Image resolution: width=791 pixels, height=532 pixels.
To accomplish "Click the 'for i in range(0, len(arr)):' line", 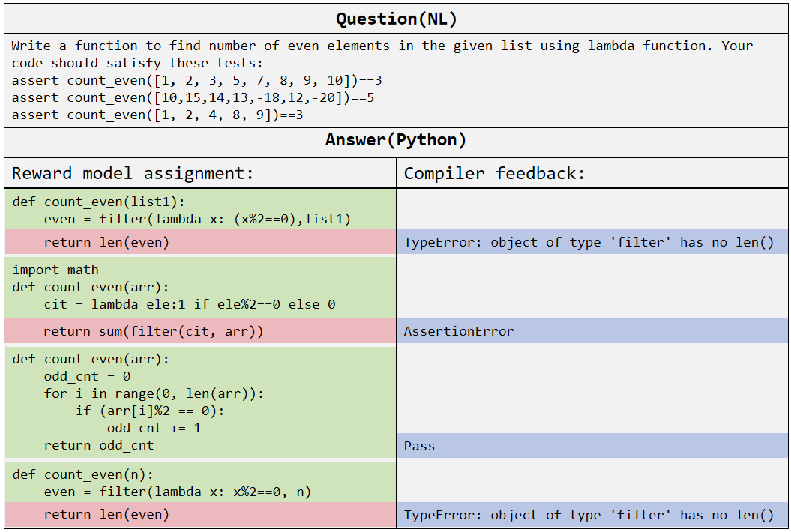I will (x=154, y=393).
